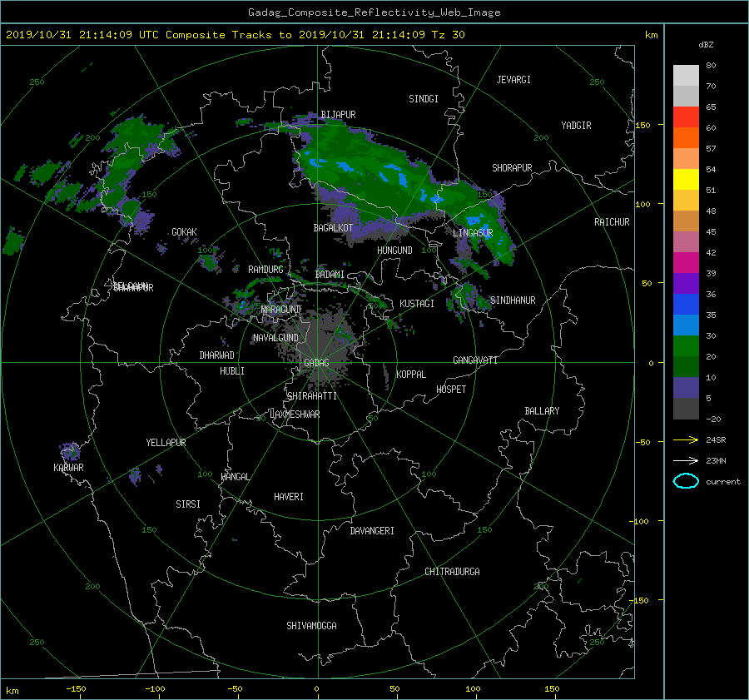
Task: Click the HANGAL city label
Action: [235, 477]
